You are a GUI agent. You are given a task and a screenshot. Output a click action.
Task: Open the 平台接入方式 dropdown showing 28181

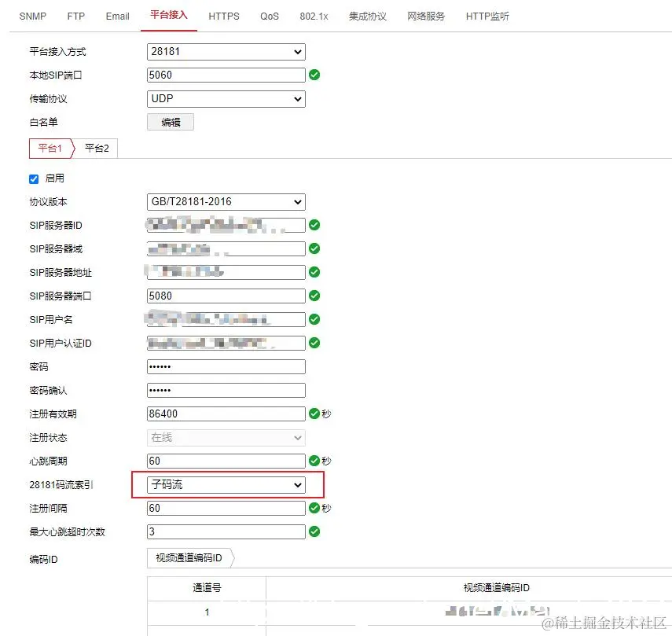click(226, 51)
